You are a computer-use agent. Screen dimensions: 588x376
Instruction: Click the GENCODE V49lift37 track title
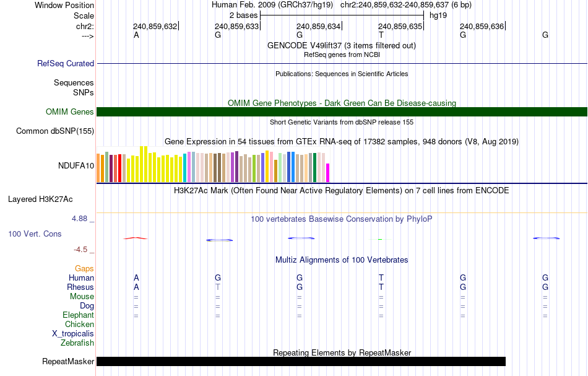click(x=342, y=45)
